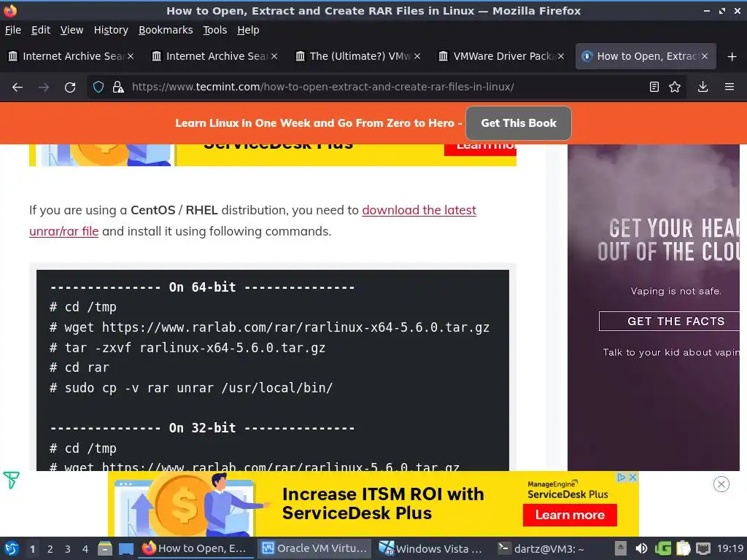The width and height of the screenshot is (747, 560).
Task: Click the show desktop icon in taskbar
Action: [x=126, y=548]
